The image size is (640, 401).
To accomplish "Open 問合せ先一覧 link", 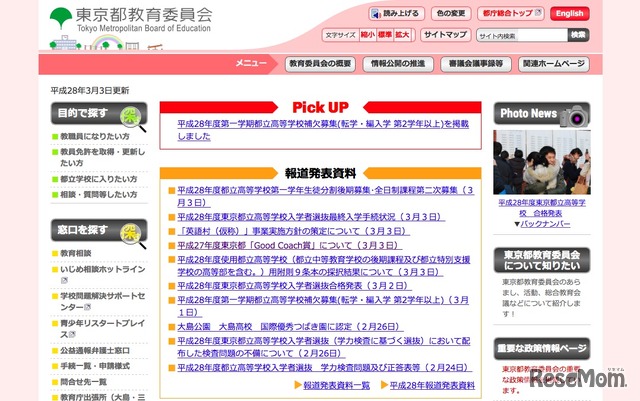I will click(83, 382).
